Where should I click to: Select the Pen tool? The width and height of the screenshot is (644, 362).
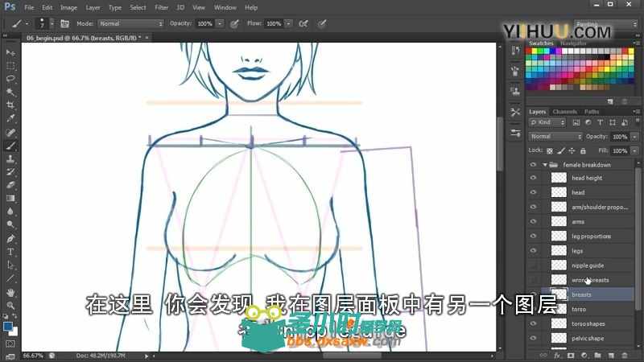[x=10, y=238]
